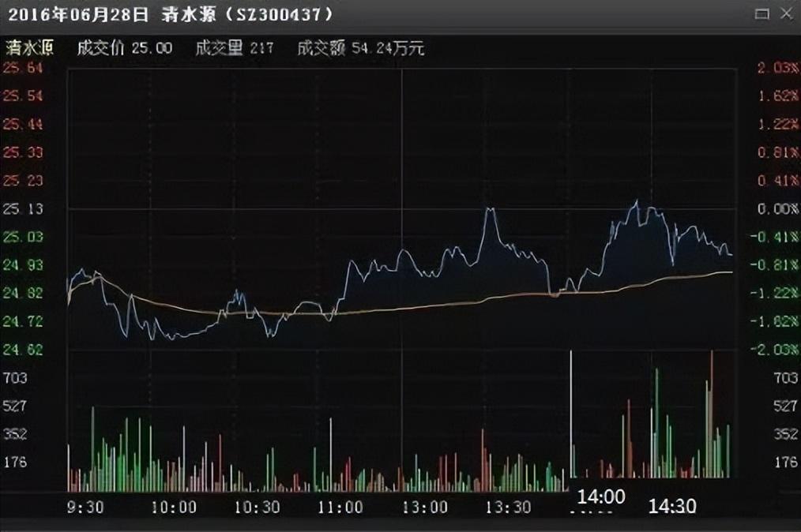Select the highlighted 14:30 time label

pos(672,505)
